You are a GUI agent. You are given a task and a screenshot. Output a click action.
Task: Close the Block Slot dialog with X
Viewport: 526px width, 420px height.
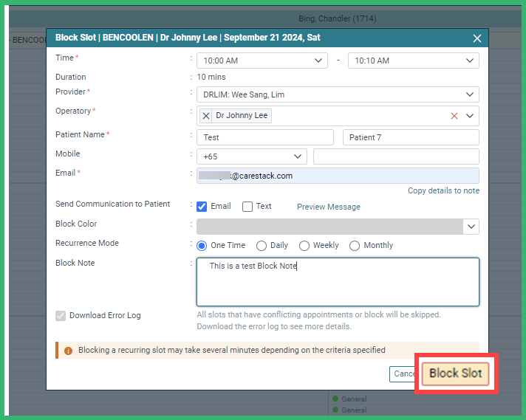click(x=477, y=38)
